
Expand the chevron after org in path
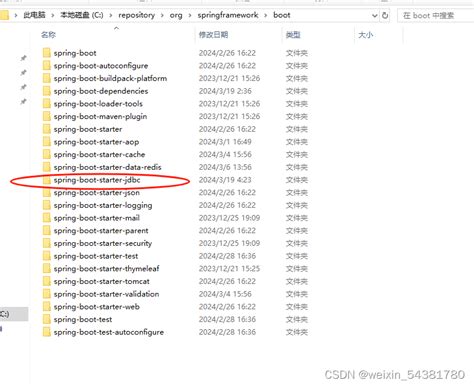(190, 15)
